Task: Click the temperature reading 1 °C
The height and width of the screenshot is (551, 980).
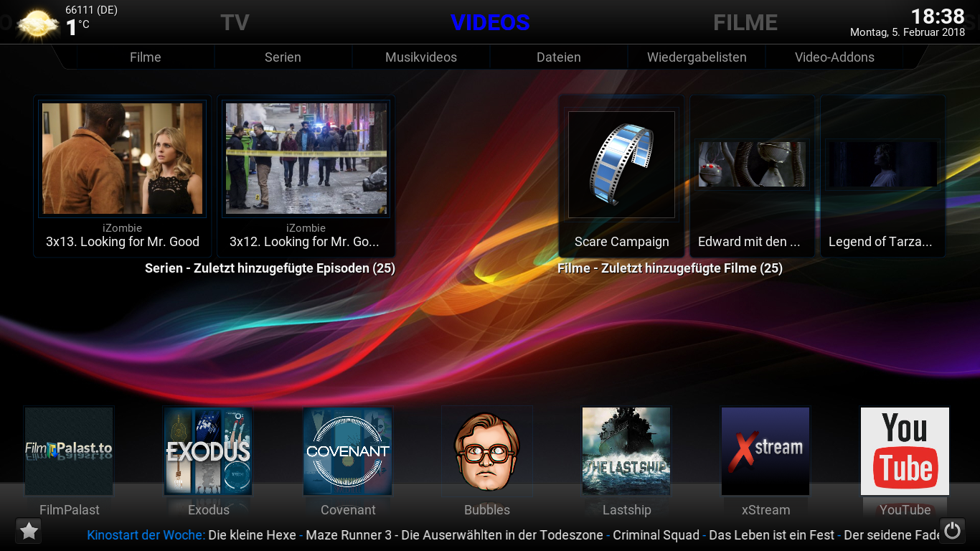Action: [77, 27]
